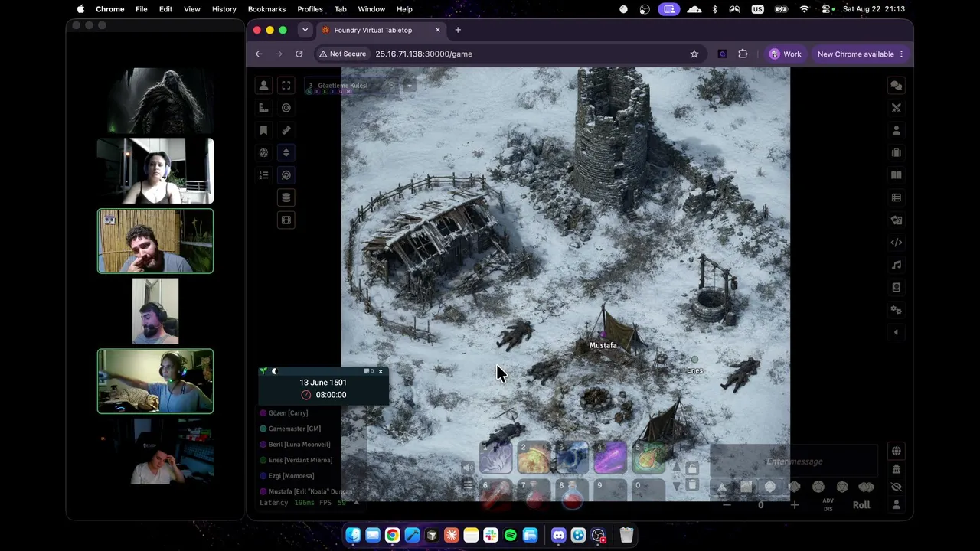980x551 pixels.
Task: Toggle the radar-target tool in left controls
Action: (x=286, y=175)
